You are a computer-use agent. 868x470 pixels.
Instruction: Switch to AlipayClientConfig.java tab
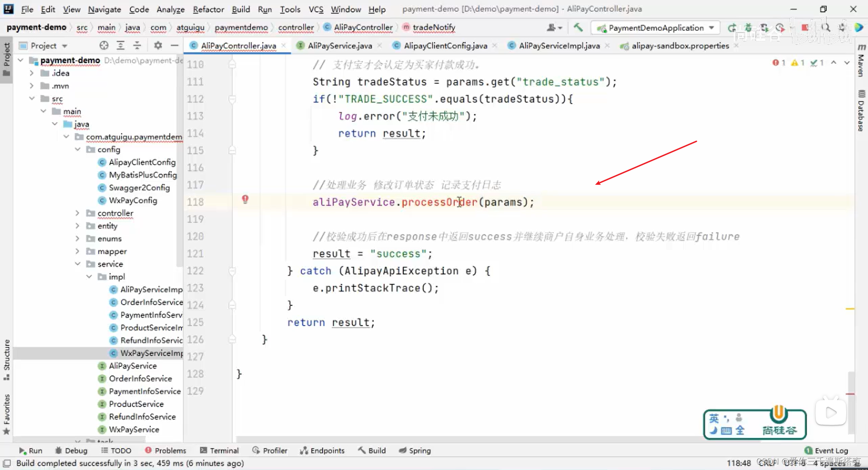click(445, 45)
